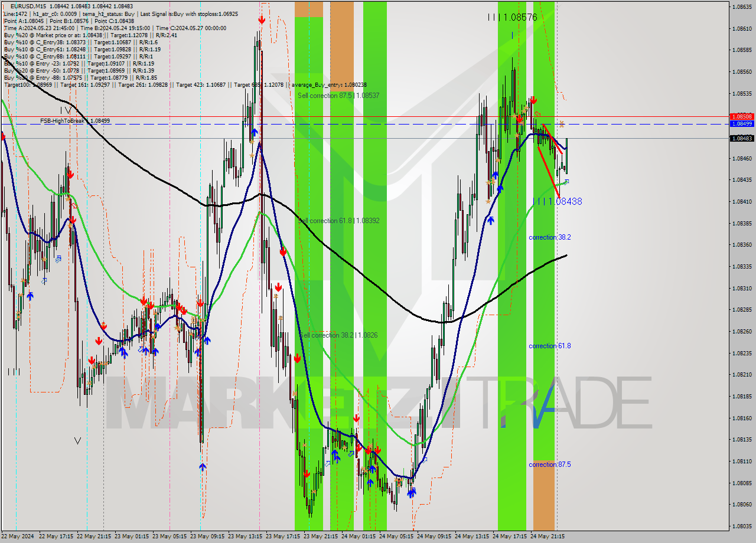Click the red sell arrow at the chart peak
Image resolution: width=756 pixels, height=543 pixels.
[x=261, y=19]
